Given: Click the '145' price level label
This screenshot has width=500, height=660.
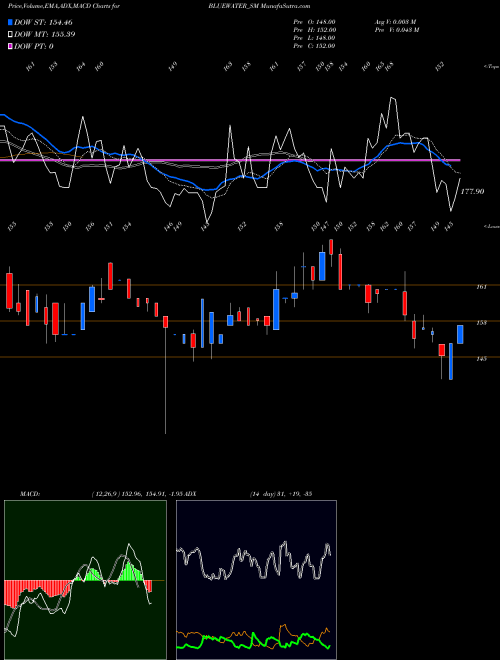Looking at the screenshot, I should (x=481, y=359).
